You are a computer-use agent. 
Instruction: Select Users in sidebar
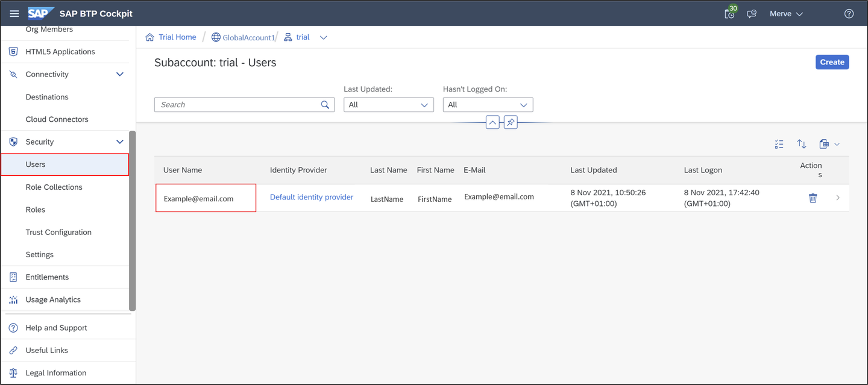pos(65,164)
